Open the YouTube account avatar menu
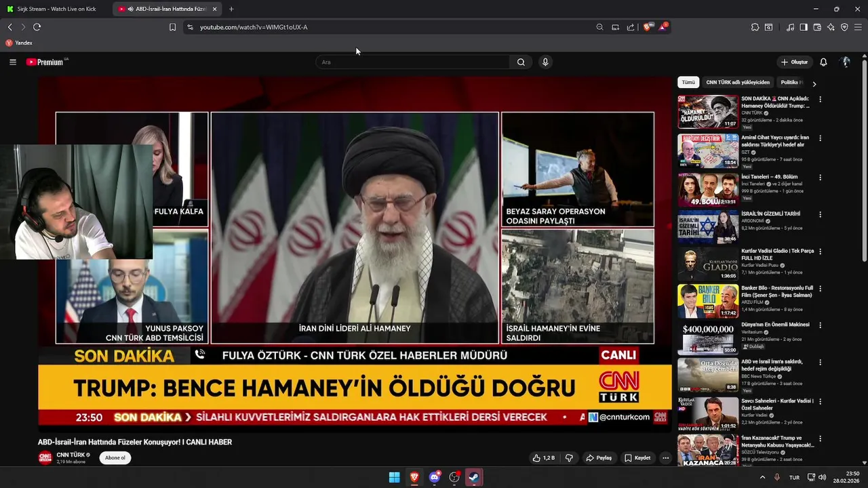 click(845, 62)
